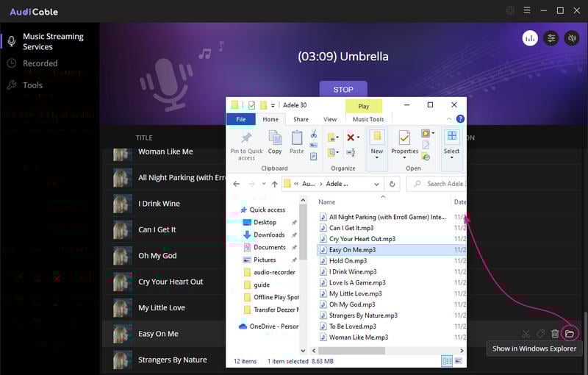Click the red X Delete icon in Organize

click(x=351, y=137)
